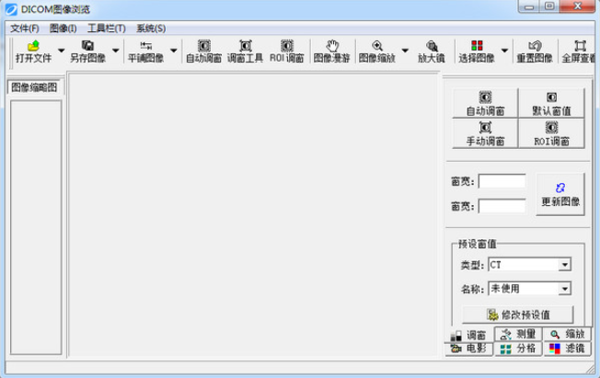Switch to the 测量 (measure) tab
Image resolution: width=600 pixels, height=378 pixels.
pyautogui.click(x=518, y=334)
